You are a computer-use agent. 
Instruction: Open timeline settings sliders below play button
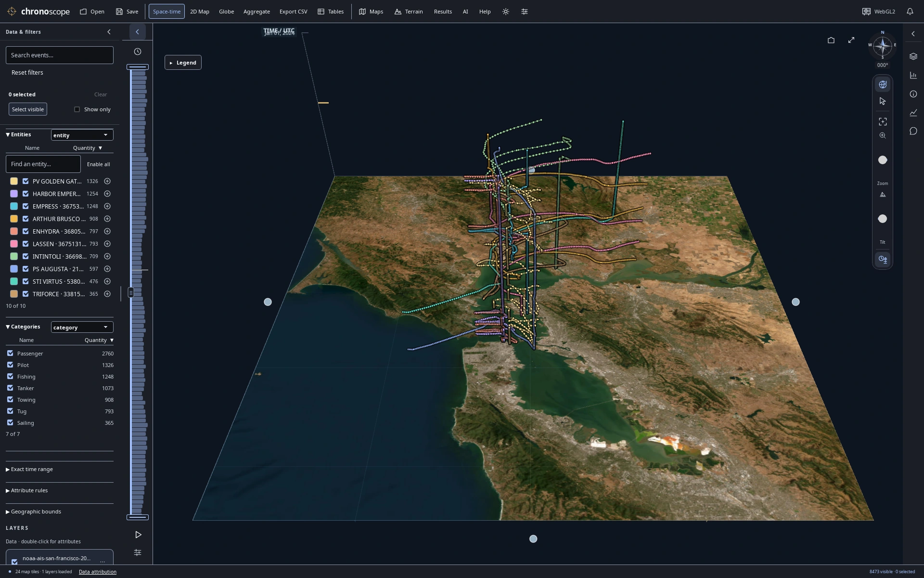point(138,552)
